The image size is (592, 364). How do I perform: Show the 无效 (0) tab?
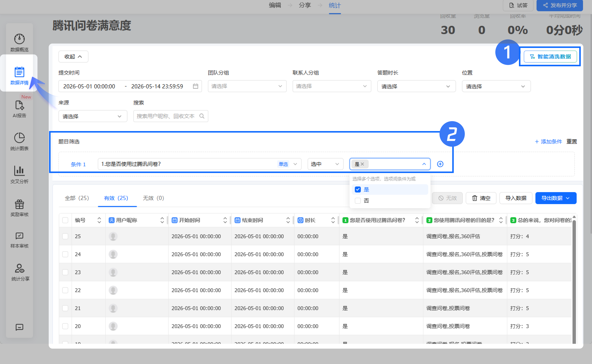pos(153,198)
